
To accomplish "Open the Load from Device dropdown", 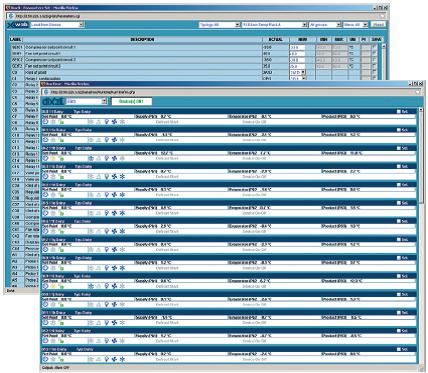I will [x=57, y=25].
